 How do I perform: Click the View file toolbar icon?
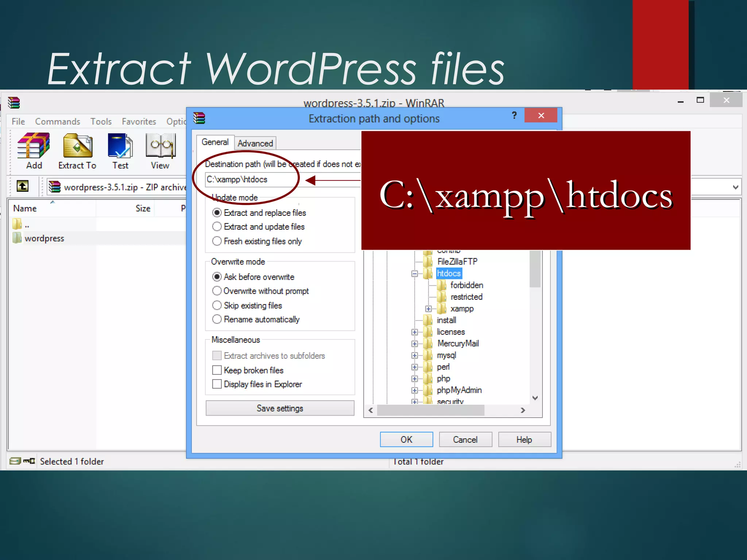pyautogui.click(x=160, y=146)
